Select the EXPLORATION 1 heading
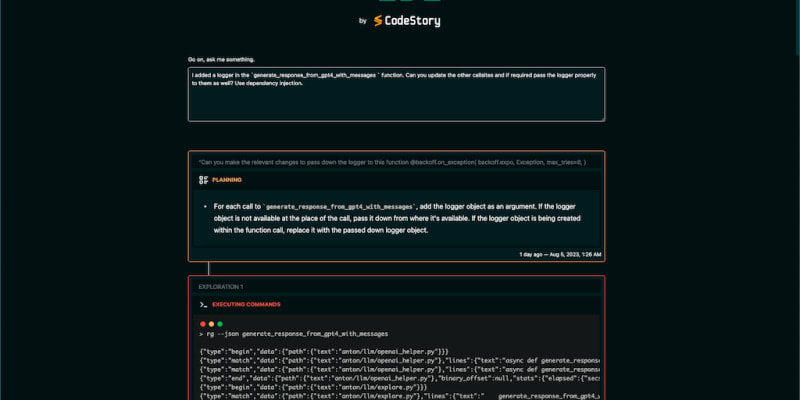This screenshot has height=400, width=800. click(221, 286)
